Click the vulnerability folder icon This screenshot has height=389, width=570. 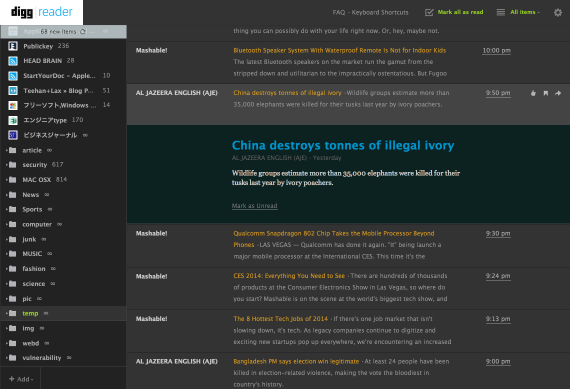pos(12,358)
